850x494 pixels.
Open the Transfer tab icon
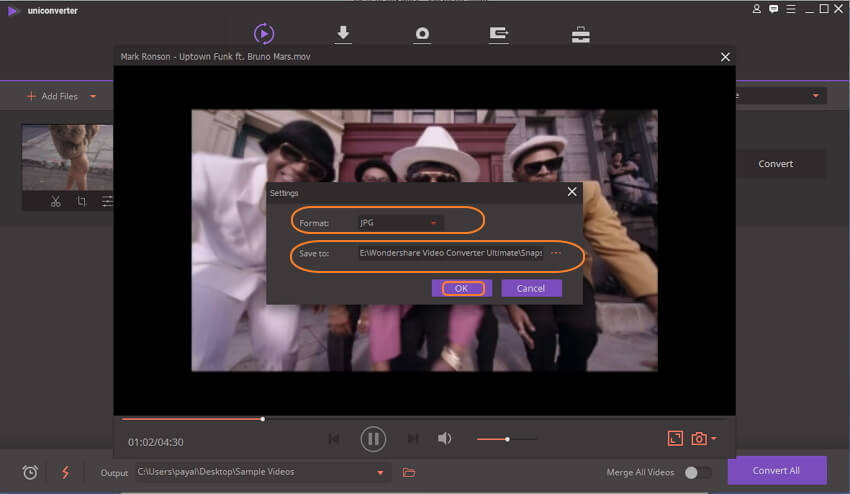point(499,34)
